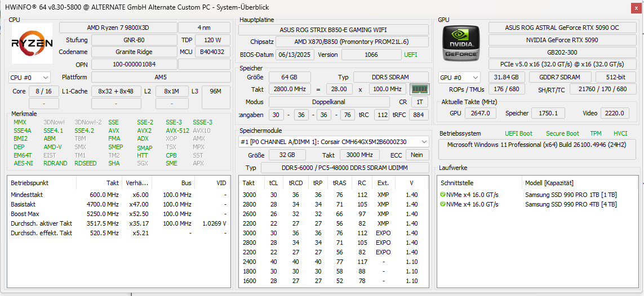Click the Doppelkanal memory mode field
The width and height of the screenshot is (644, 296).
(330, 102)
